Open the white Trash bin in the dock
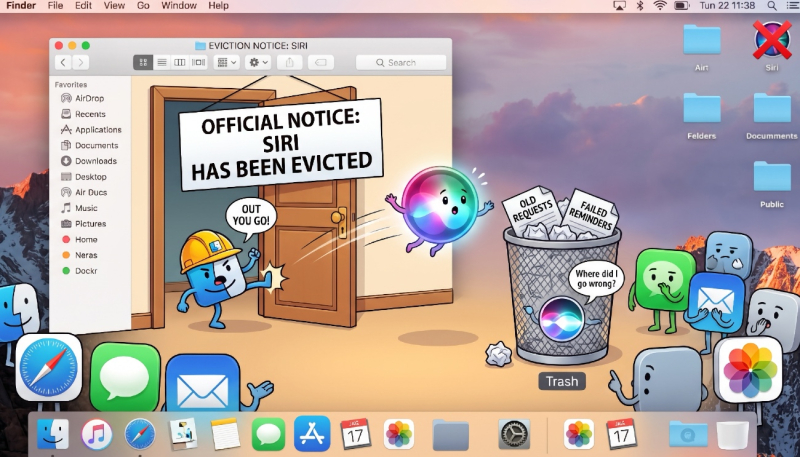 733,435
